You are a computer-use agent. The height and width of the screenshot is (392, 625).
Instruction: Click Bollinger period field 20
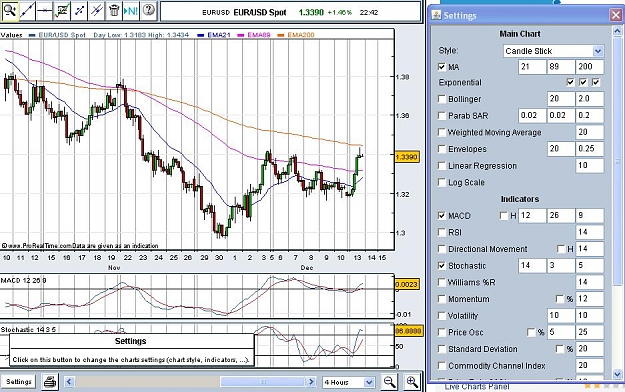(x=560, y=99)
